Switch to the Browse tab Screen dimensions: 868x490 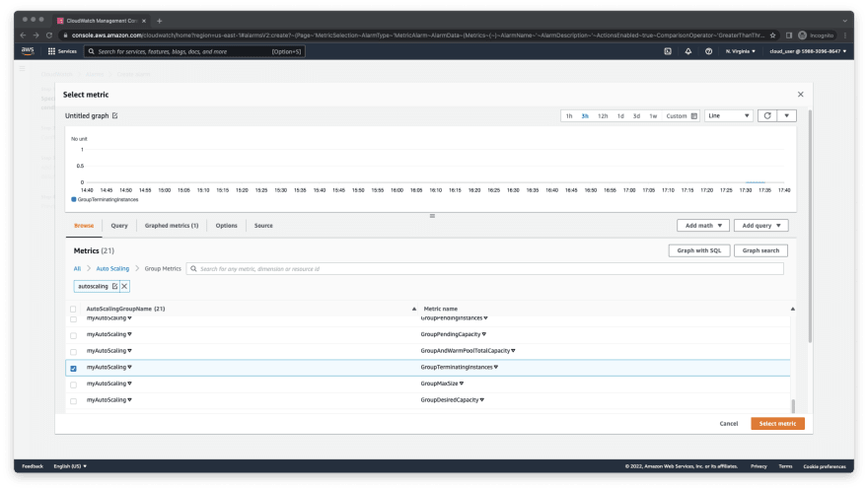click(84, 226)
